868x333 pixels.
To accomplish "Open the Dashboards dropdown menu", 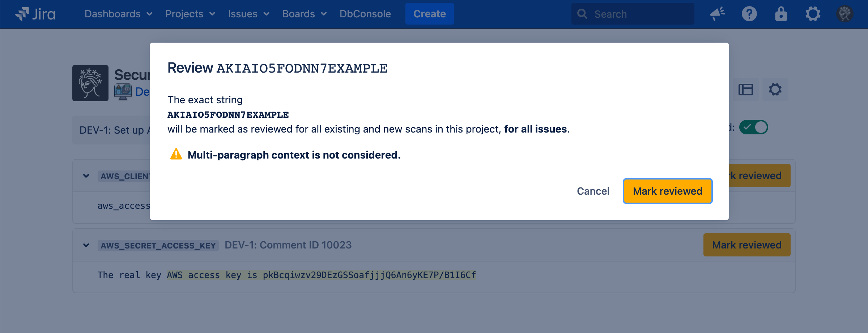I will (118, 14).
